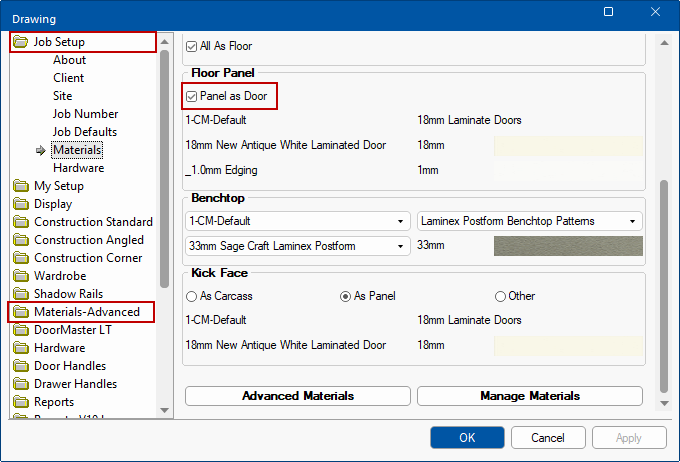
Task: Click the Construction Standard folder icon
Action: click(22, 222)
